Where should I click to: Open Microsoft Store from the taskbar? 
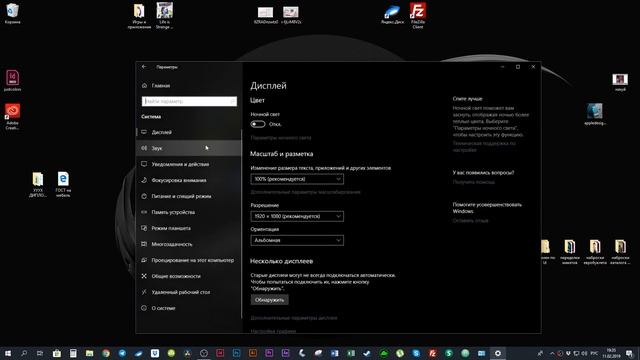pyautogui.click(x=56, y=353)
